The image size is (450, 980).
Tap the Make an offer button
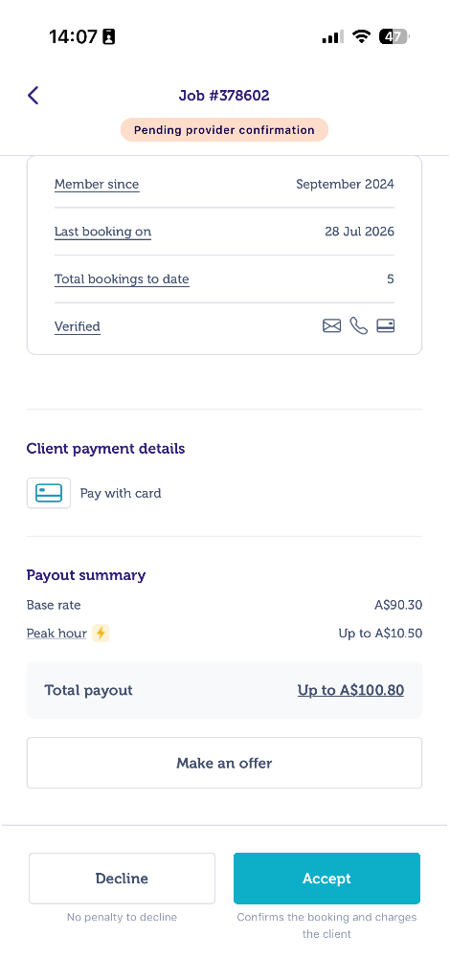click(224, 763)
